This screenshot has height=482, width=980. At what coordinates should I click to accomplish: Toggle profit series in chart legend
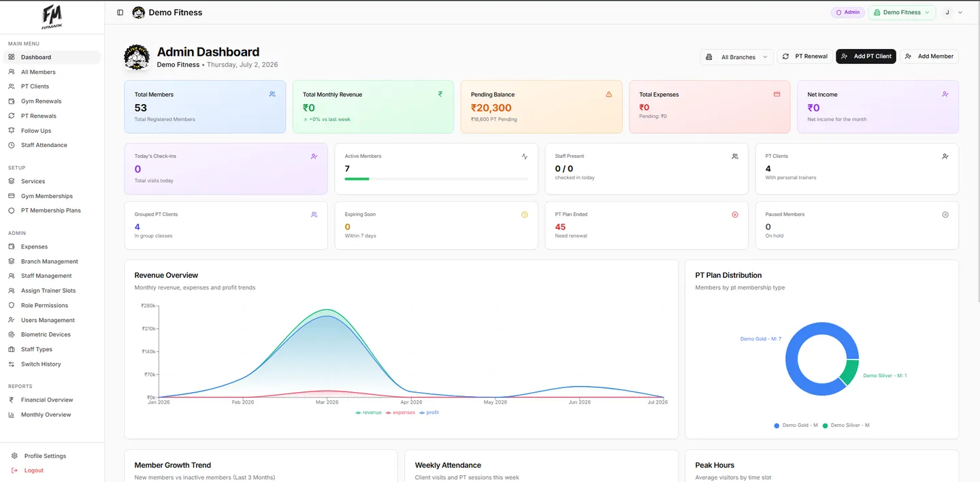tap(429, 413)
